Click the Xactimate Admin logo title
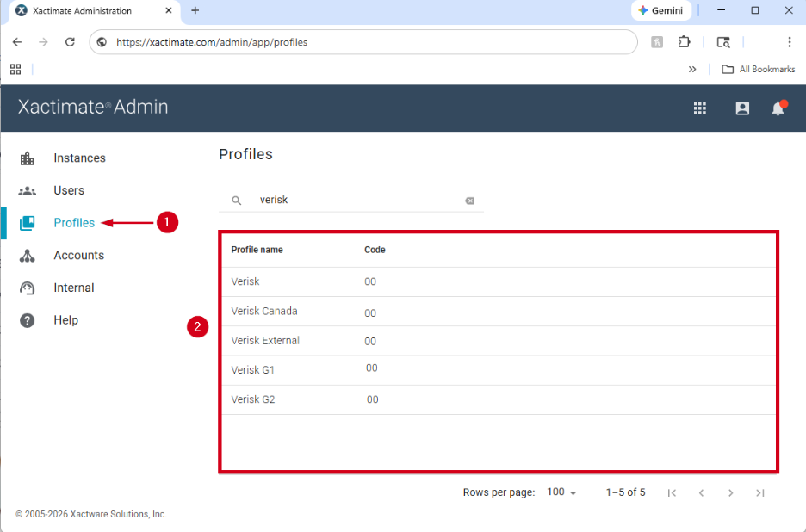The width and height of the screenshot is (806, 532). point(93,107)
